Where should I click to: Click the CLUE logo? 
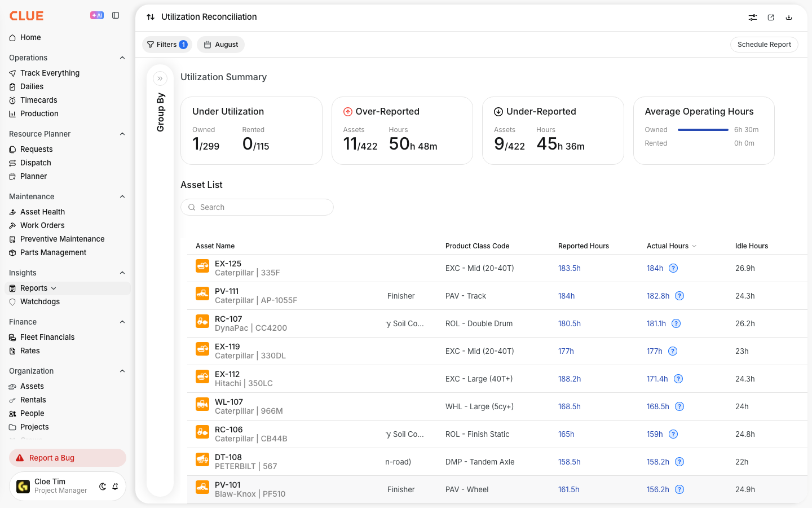pos(27,16)
